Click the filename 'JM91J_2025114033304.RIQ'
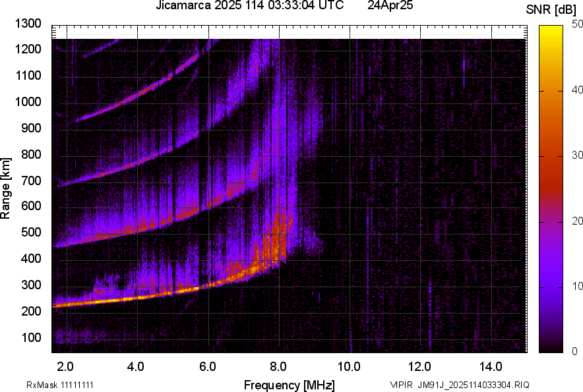This screenshot has height=392, width=583. [x=474, y=385]
